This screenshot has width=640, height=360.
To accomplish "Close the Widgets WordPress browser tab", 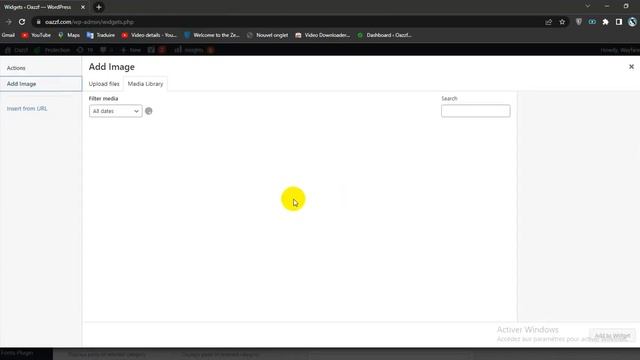I will [83, 7].
